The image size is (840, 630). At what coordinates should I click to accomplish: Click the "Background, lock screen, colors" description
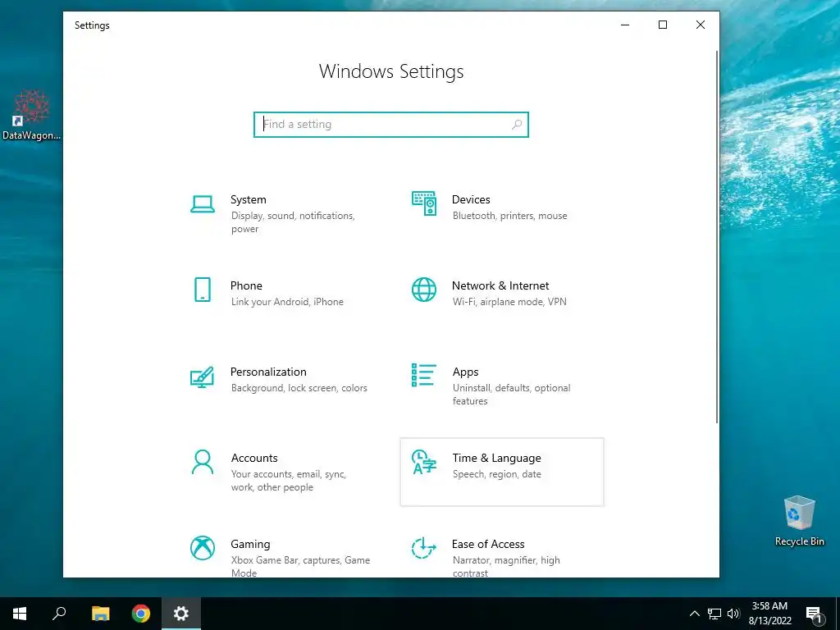click(299, 388)
